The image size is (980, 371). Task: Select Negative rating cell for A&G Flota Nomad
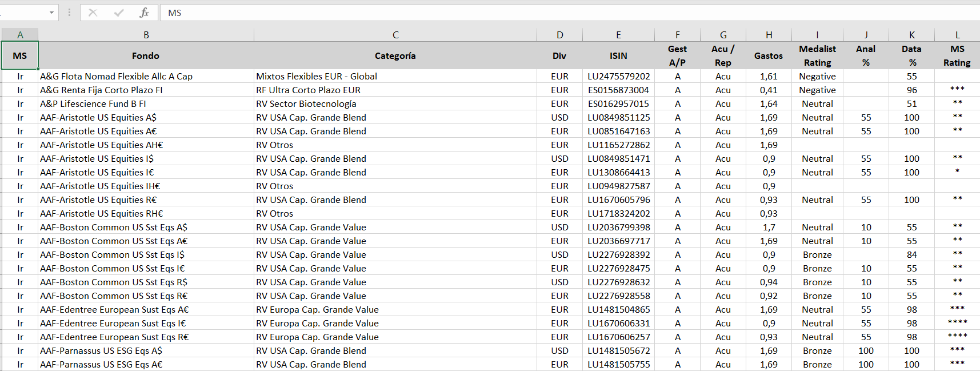pos(818,76)
